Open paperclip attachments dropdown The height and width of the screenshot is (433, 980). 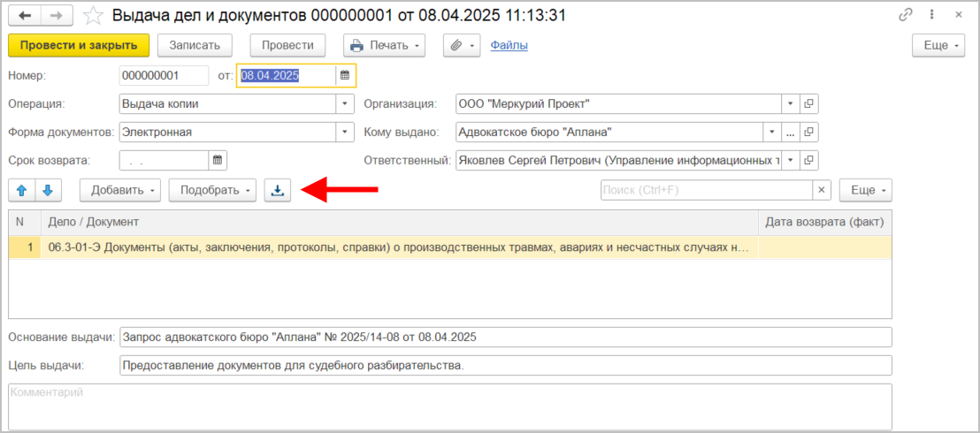point(463,45)
